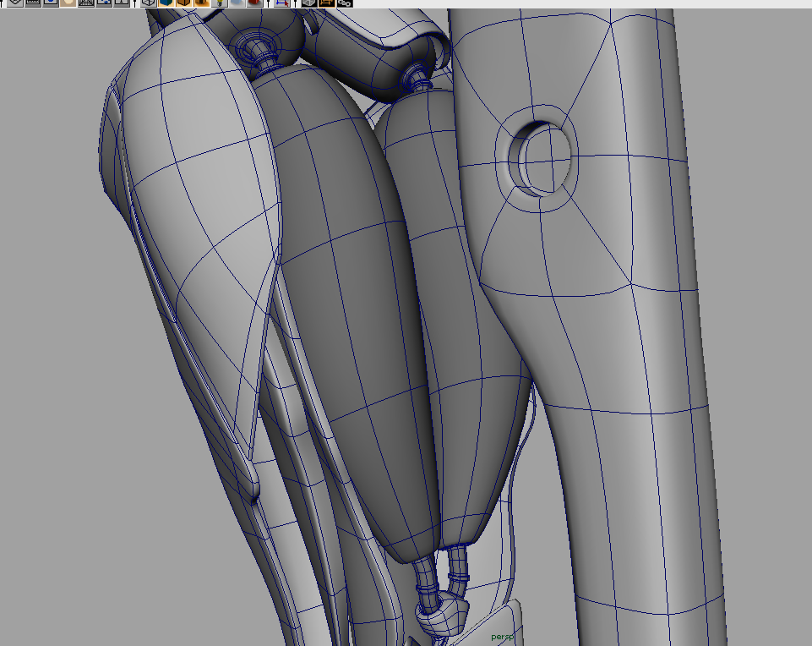
Task: Toggle wireframe on shaded orange cube icon
Action: 184,3
